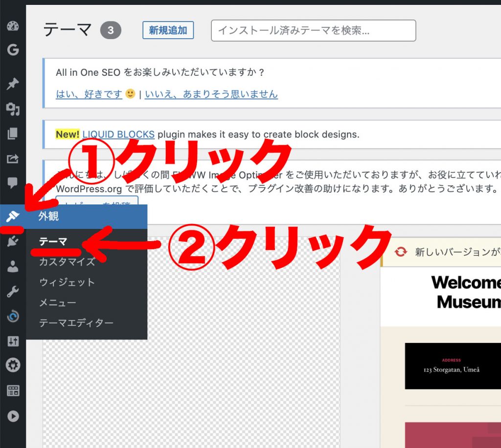Click the collapse menu play-arrow icon

[13, 416]
